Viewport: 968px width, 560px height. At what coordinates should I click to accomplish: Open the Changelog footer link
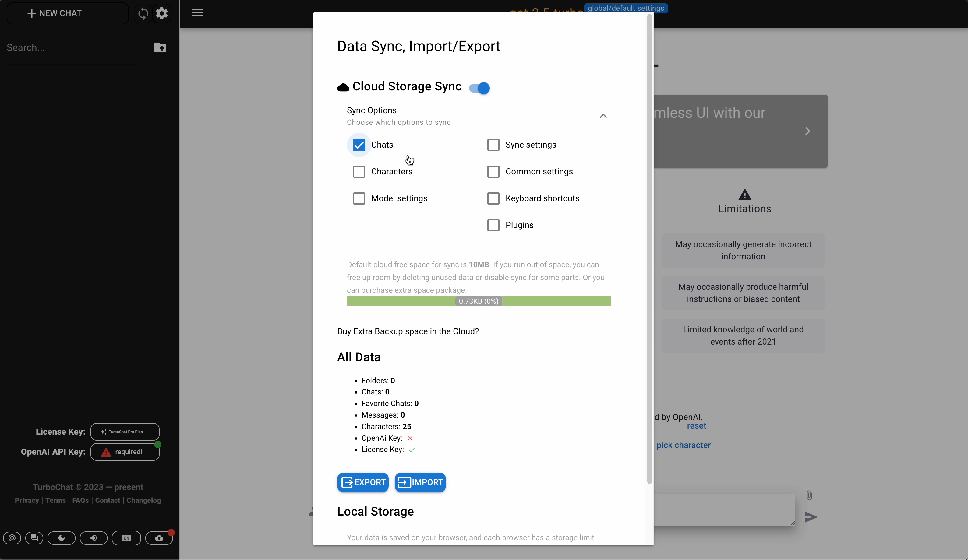click(144, 500)
